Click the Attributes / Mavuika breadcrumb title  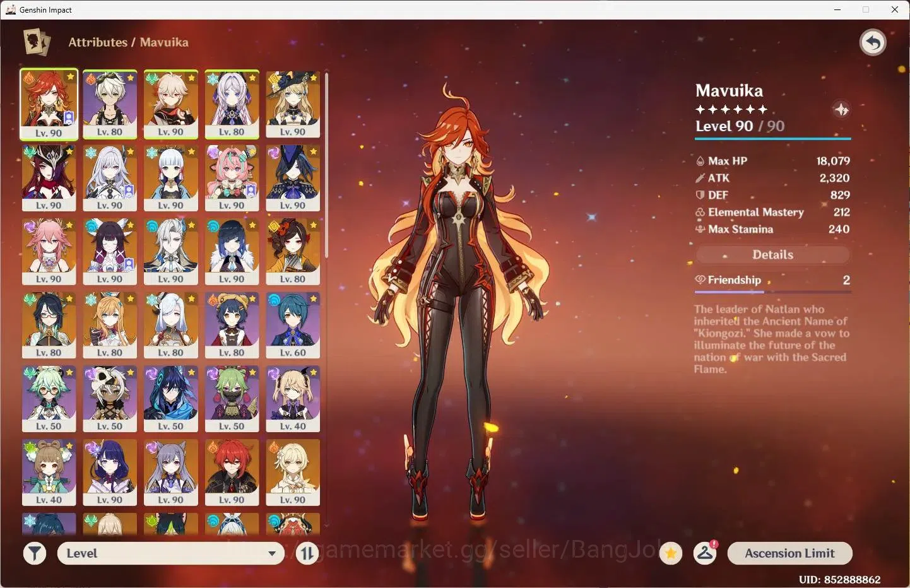[x=128, y=42]
